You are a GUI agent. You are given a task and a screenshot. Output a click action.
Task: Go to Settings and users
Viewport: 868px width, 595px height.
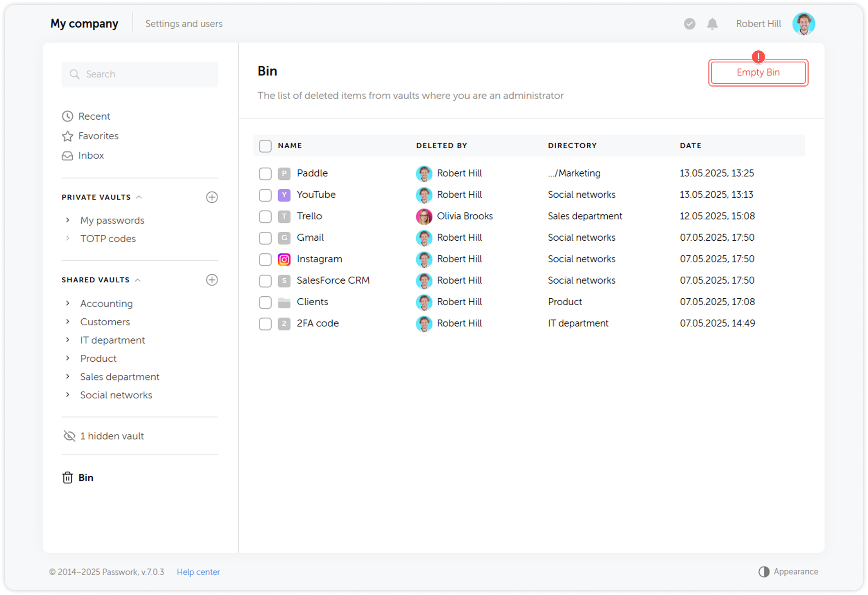pyautogui.click(x=184, y=24)
